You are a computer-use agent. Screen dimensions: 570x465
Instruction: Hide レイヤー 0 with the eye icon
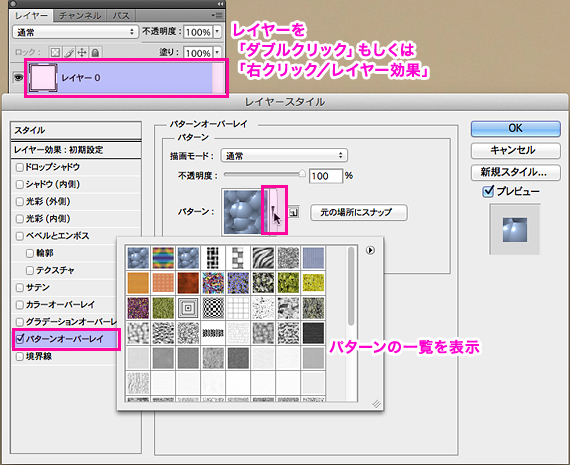pos(18,77)
